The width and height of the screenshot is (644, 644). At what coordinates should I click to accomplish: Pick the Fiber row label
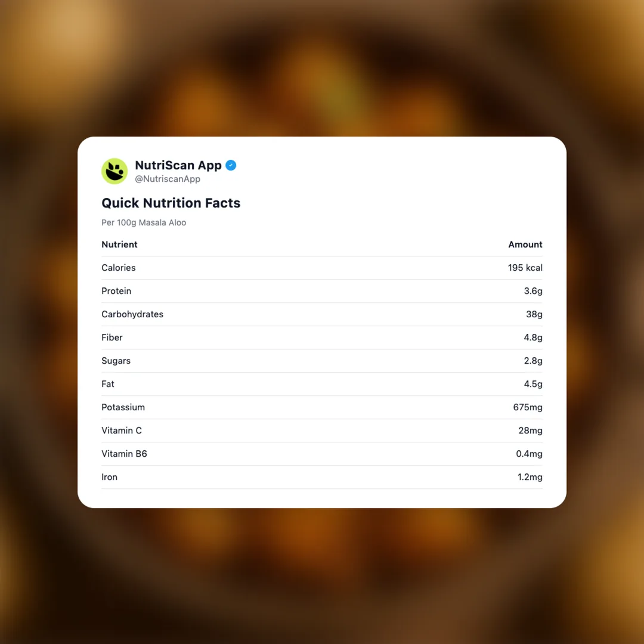(x=112, y=338)
